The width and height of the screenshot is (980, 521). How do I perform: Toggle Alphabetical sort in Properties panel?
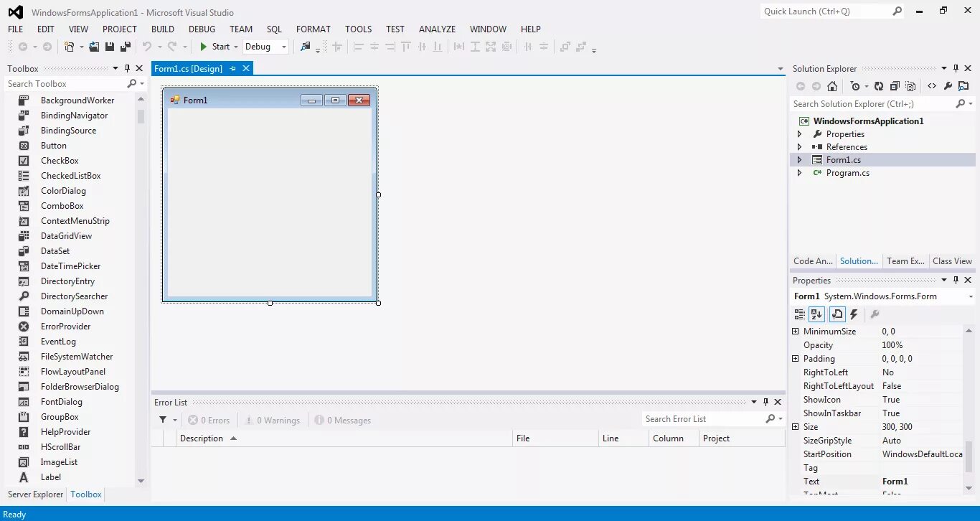tap(816, 314)
